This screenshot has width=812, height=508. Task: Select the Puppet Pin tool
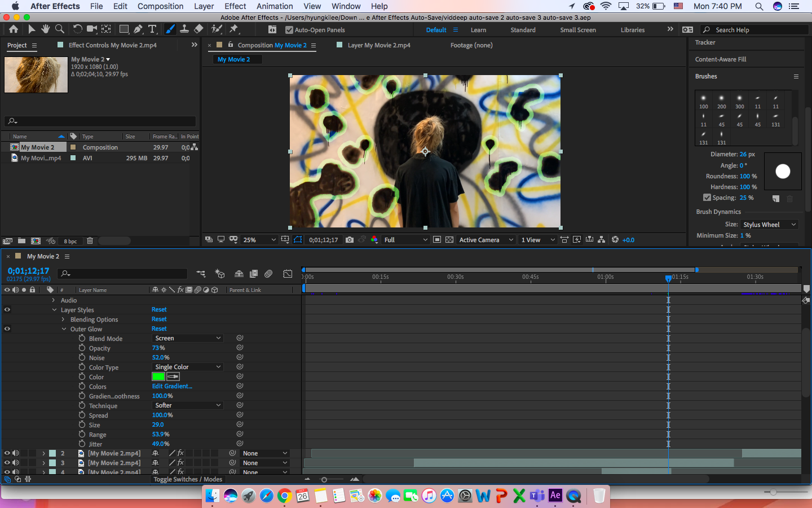pos(233,29)
